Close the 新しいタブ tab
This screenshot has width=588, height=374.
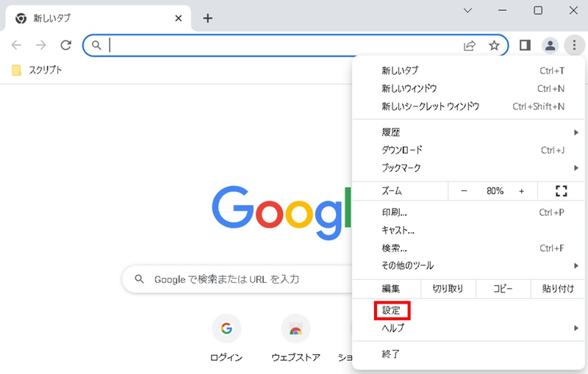(179, 18)
